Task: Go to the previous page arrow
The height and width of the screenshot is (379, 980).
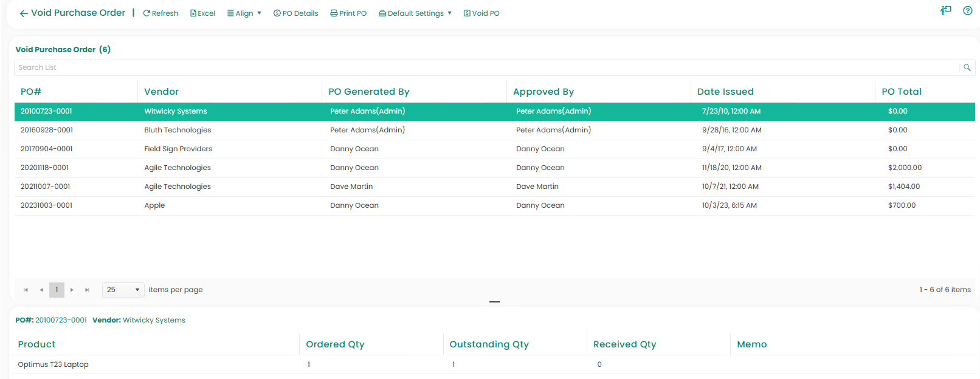Action: click(41, 290)
